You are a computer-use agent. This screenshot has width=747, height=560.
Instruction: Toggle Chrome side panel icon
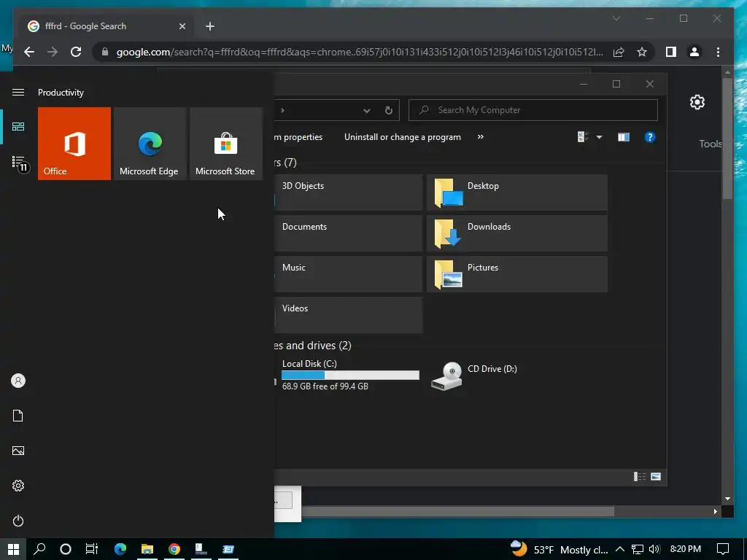point(671,52)
